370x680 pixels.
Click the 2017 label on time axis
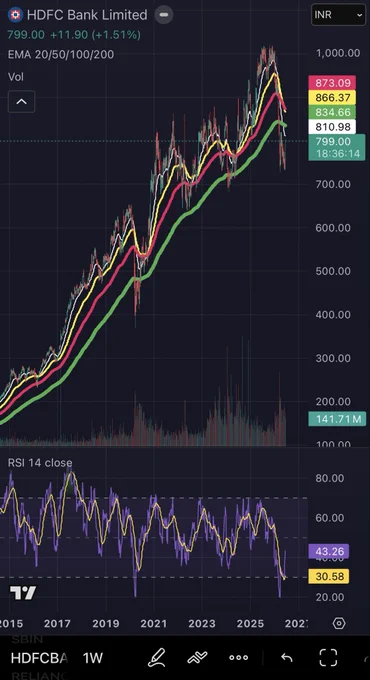57,624
